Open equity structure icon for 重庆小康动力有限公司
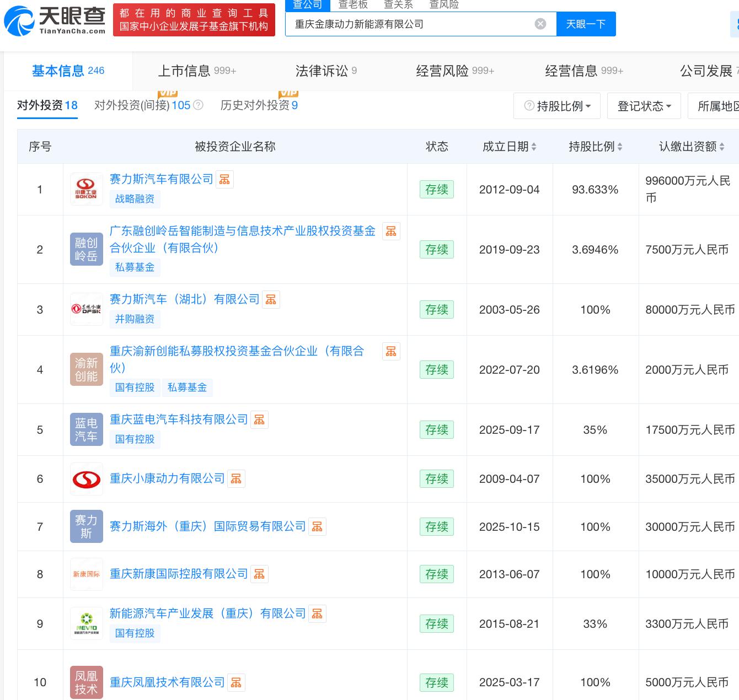Image resolution: width=739 pixels, height=700 pixels. coord(236,479)
